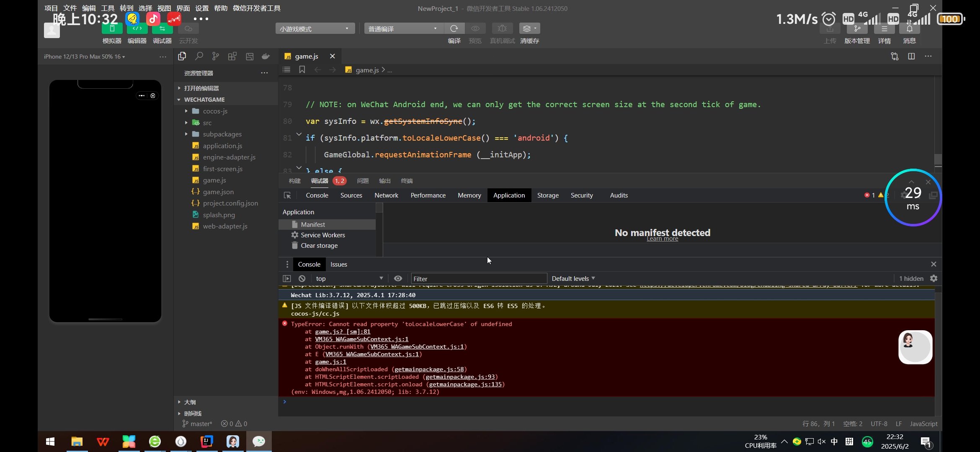
Task: Open the 版本管理 version management panel
Action: coord(857,29)
